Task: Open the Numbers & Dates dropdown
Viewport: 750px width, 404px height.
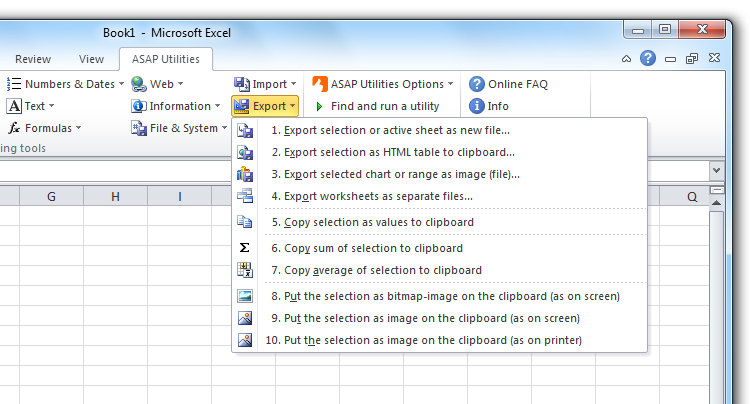Action: [x=121, y=84]
